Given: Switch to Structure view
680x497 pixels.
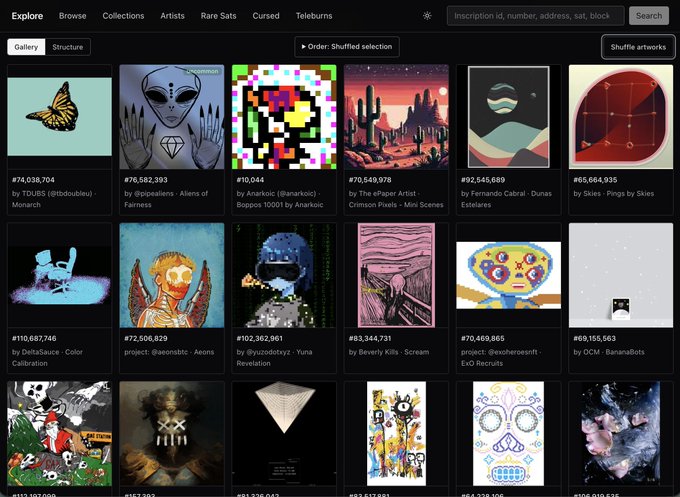Looking at the screenshot, I should 68,47.
